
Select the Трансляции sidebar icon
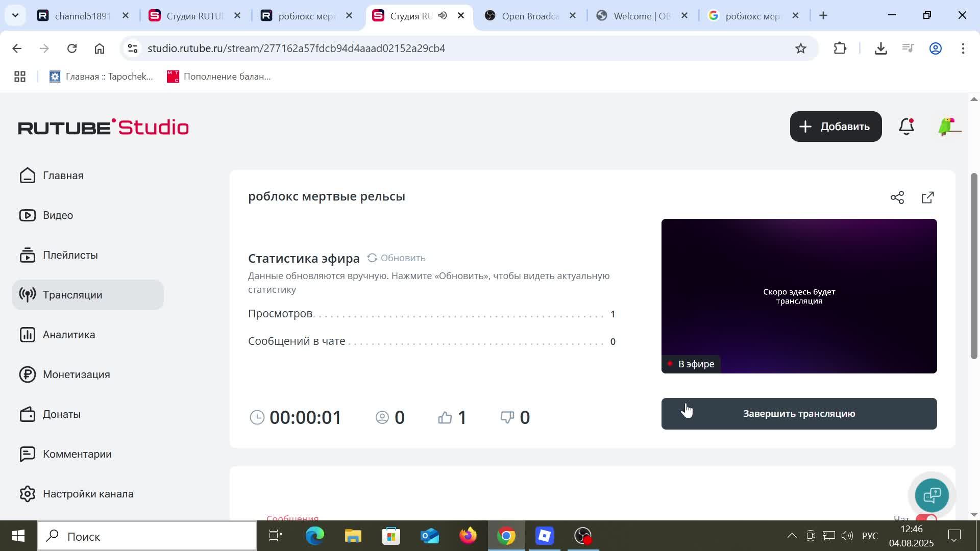click(x=27, y=294)
